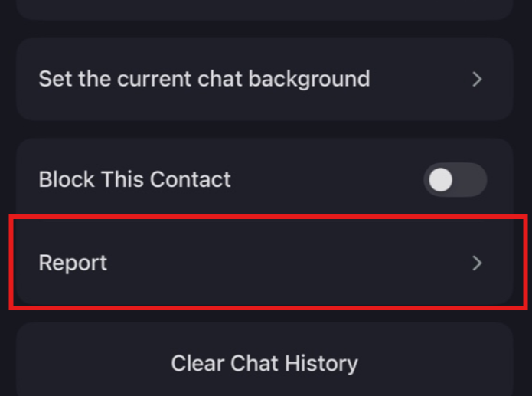This screenshot has width=532, height=396.
Task: Click the Block This Contact label text
Action: point(135,180)
